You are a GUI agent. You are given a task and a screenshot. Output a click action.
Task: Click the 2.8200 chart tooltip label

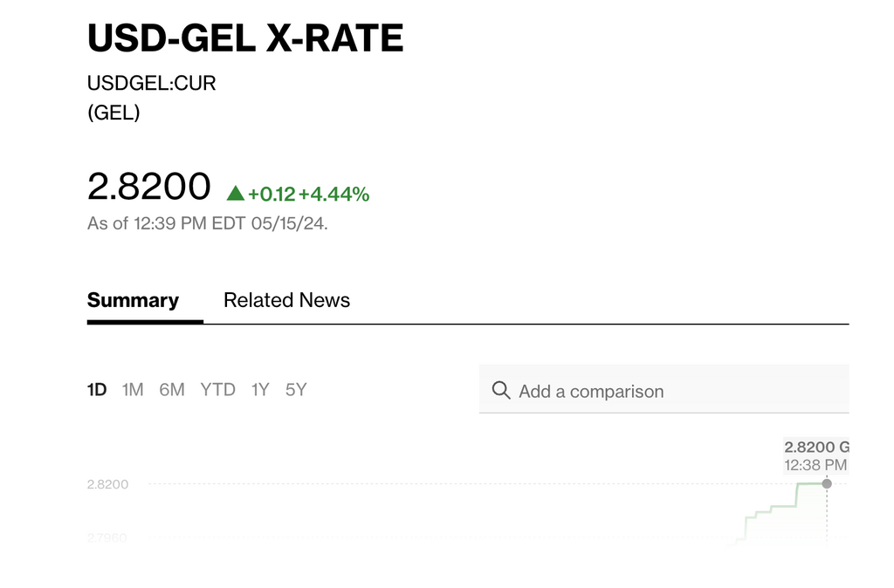816,447
